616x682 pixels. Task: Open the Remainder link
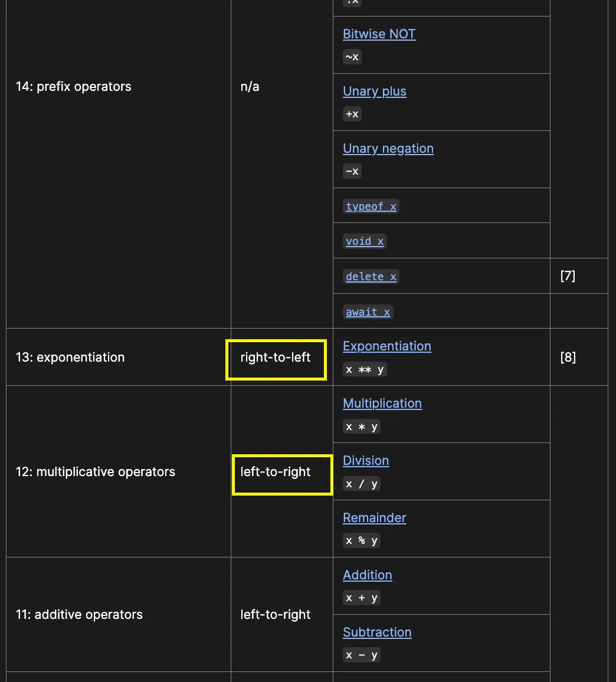(374, 517)
